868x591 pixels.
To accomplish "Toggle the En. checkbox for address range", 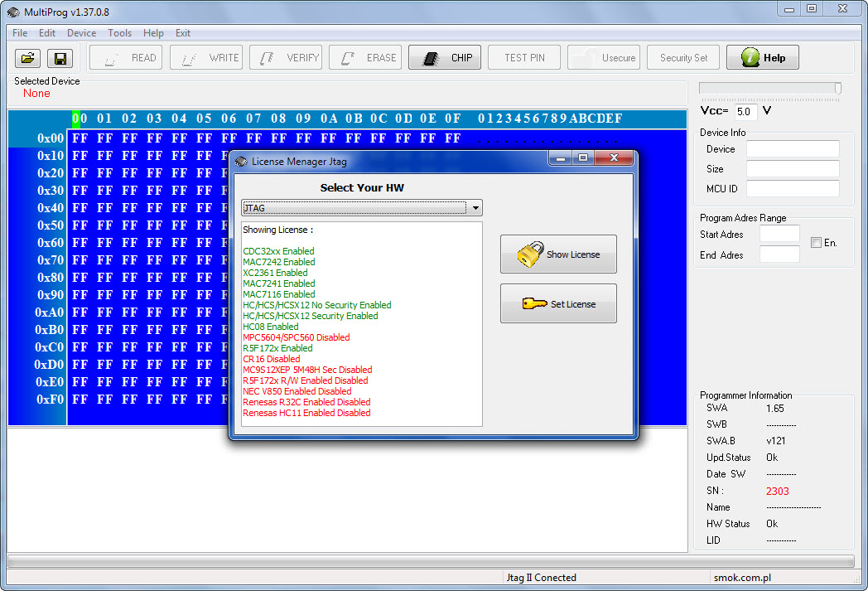I will tap(816, 243).
